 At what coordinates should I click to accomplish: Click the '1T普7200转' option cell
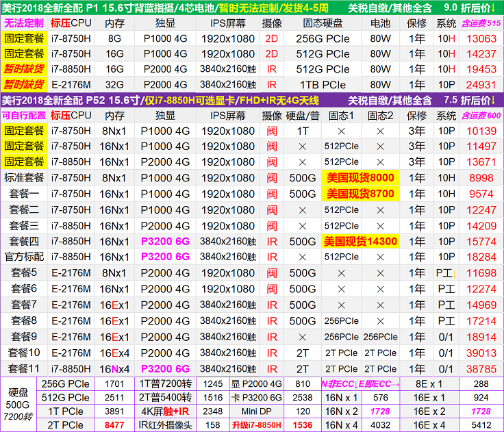(x=165, y=383)
